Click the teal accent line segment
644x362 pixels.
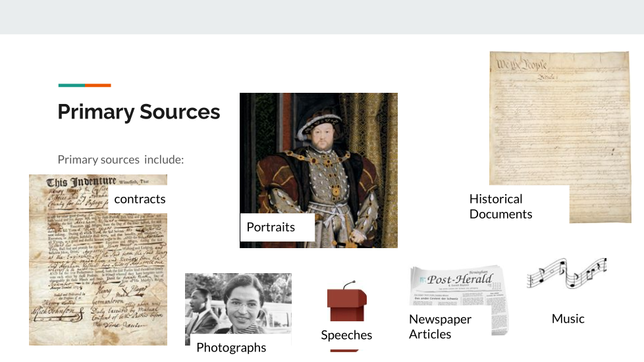pyautogui.click(x=71, y=85)
